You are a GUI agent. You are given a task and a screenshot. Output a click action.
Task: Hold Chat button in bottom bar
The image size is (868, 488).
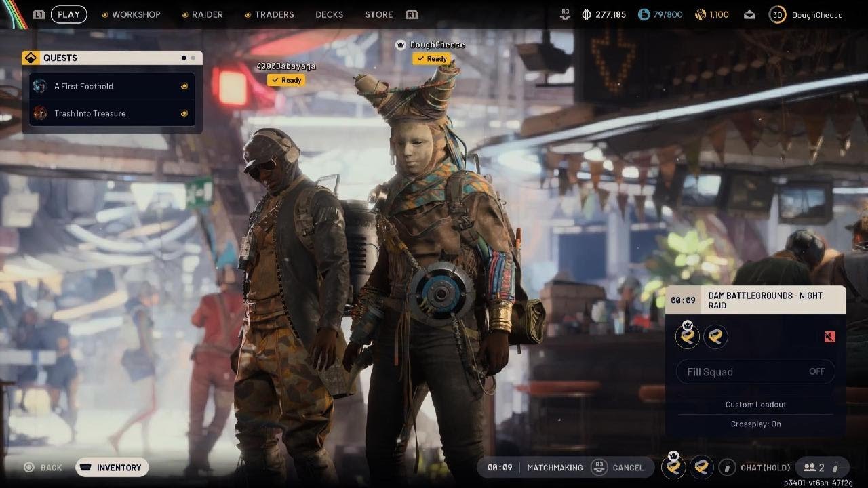click(766, 467)
